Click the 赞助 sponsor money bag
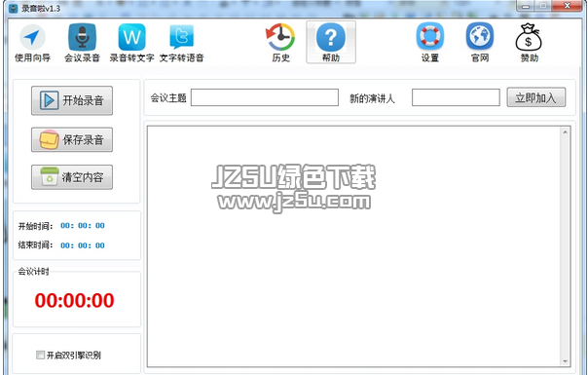Screen dimensions: 588x375 530,43
